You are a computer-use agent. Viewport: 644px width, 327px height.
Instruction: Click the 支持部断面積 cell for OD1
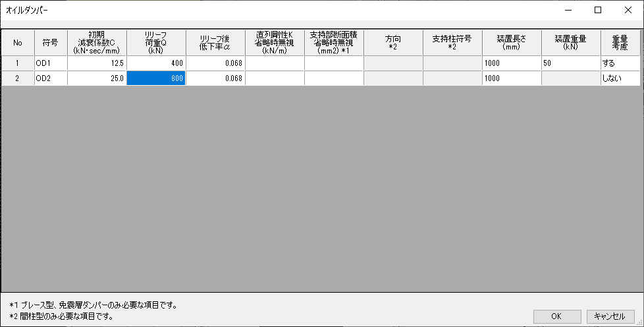(x=333, y=63)
